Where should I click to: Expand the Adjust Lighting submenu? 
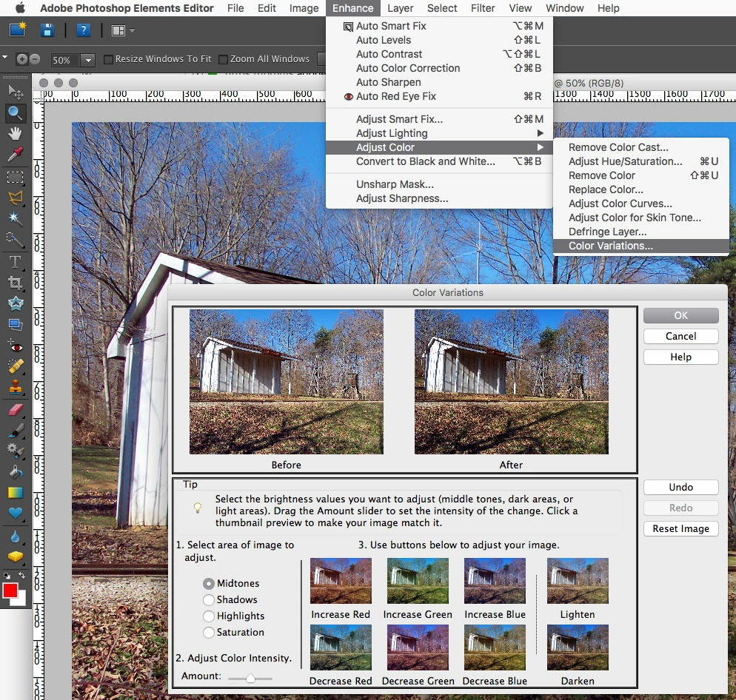(439, 133)
